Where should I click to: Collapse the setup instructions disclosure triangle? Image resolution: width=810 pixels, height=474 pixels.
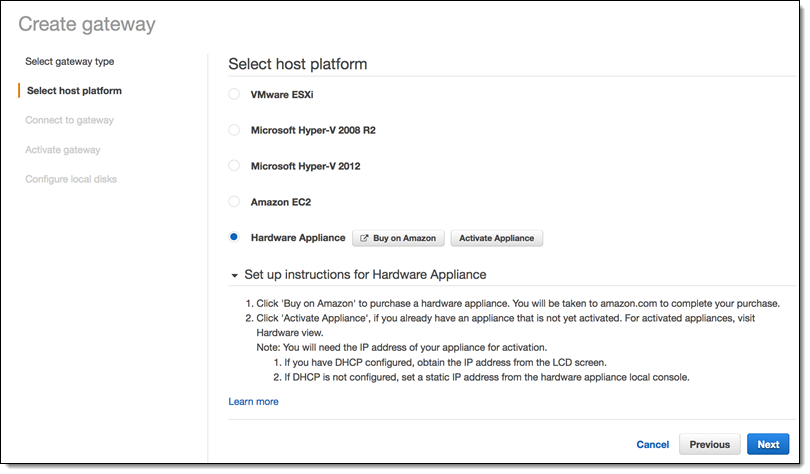click(235, 275)
